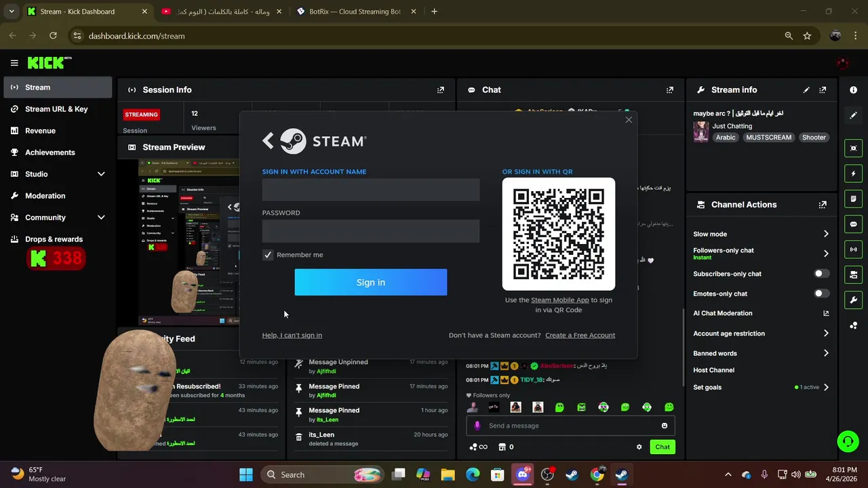Focus the Steam account name field
868x488 pixels.
[371, 190]
